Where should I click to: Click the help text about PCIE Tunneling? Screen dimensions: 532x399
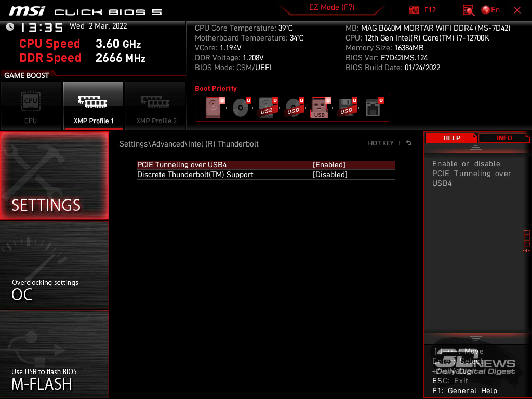click(x=472, y=174)
